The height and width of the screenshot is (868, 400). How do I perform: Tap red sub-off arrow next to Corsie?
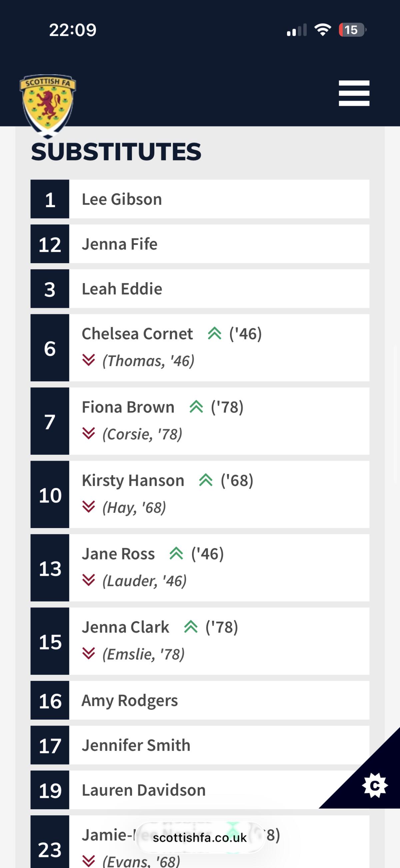click(x=89, y=434)
